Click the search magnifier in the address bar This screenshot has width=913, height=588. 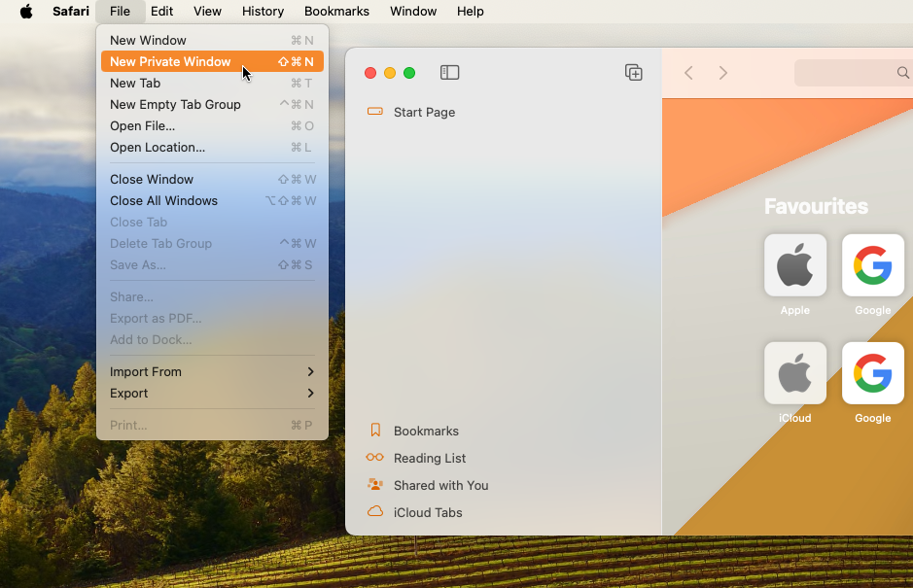(902, 72)
